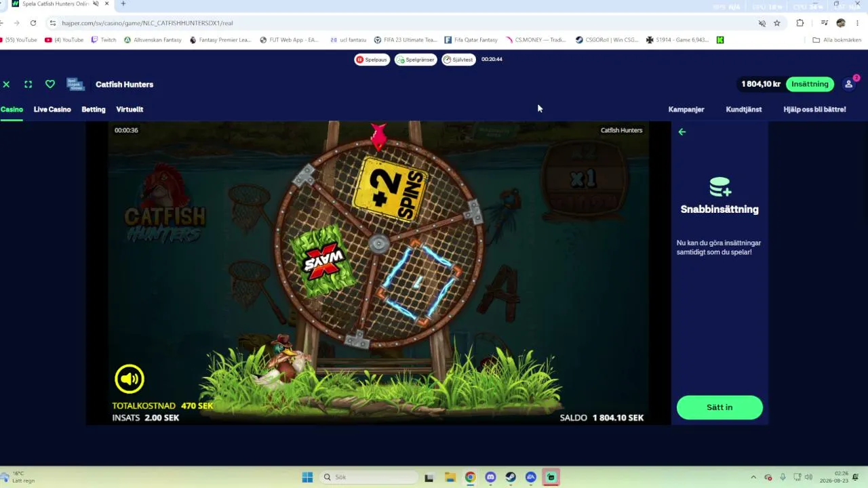Open the S1914 Game bookmark
868x488 pixels.
[677, 40]
